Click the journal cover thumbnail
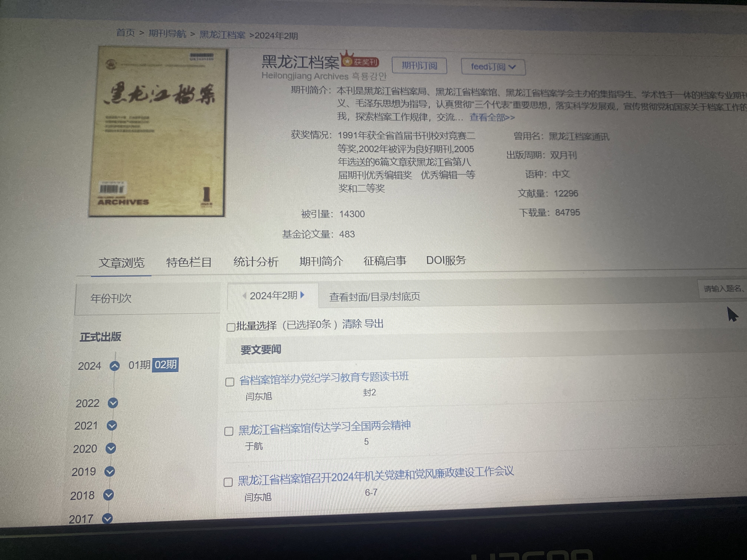Viewport: 747px width, 560px height. (x=158, y=132)
